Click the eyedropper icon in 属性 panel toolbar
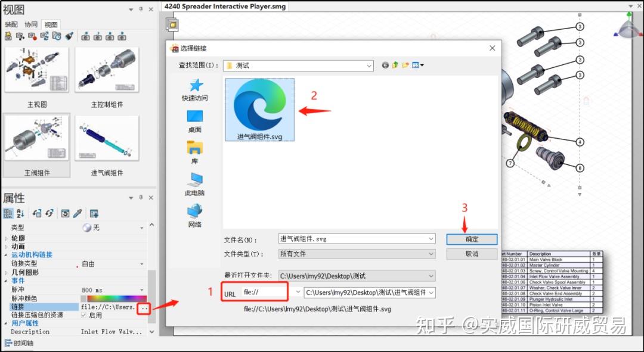The width and height of the screenshot is (644, 352). pyautogui.click(x=78, y=212)
